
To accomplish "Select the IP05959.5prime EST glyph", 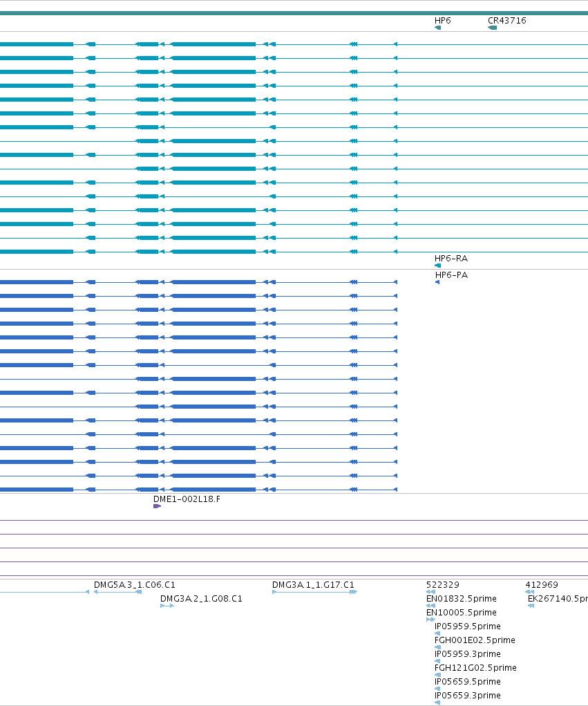I will tap(438, 633).
